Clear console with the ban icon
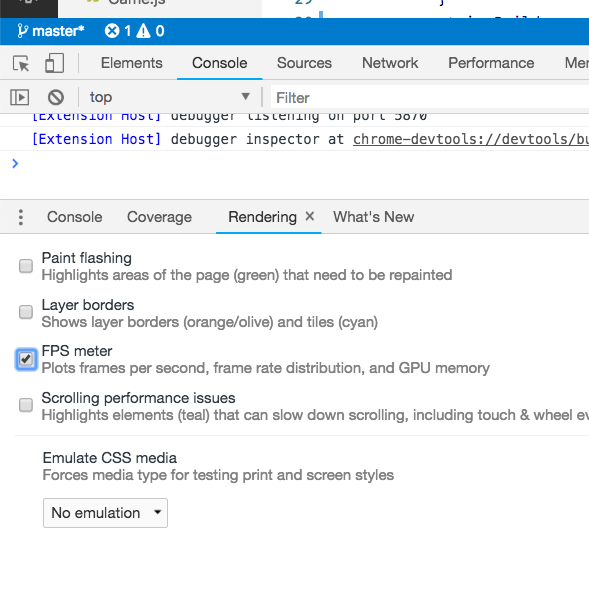This screenshot has width=589, height=602. pyautogui.click(x=56, y=97)
